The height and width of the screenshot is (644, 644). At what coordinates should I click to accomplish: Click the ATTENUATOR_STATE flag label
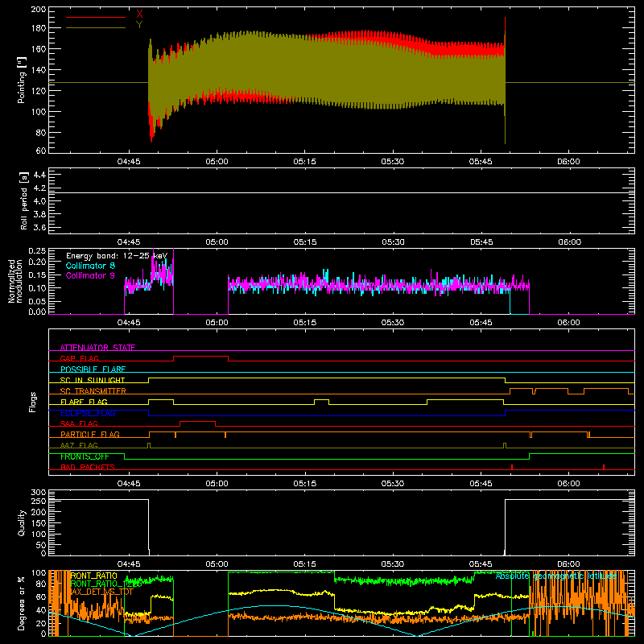coord(97,348)
